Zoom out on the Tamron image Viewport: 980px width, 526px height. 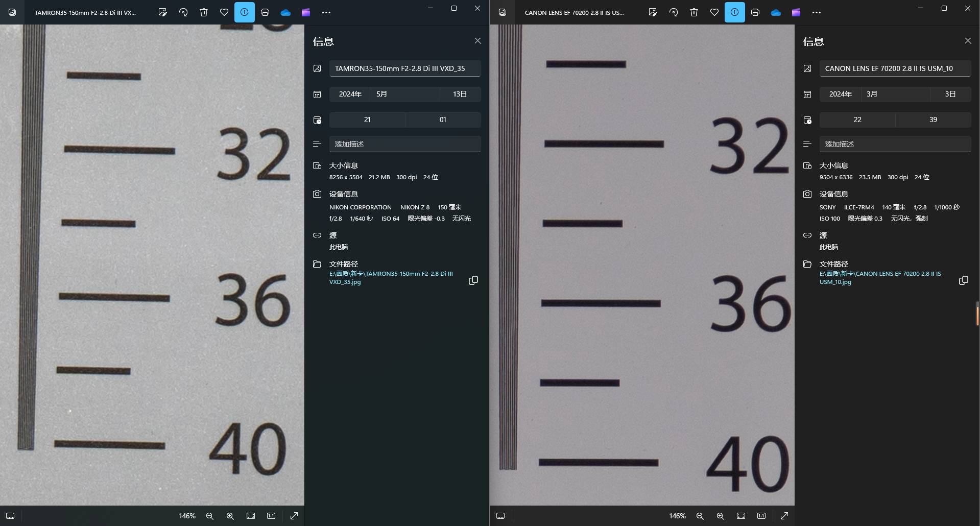(209, 516)
